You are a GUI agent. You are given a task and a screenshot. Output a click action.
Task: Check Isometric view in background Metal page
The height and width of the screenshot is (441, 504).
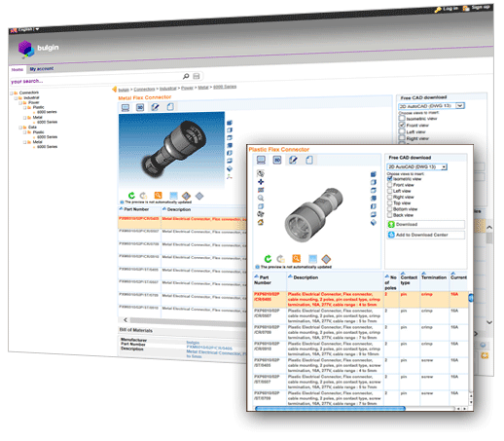[x=402, y=119]
